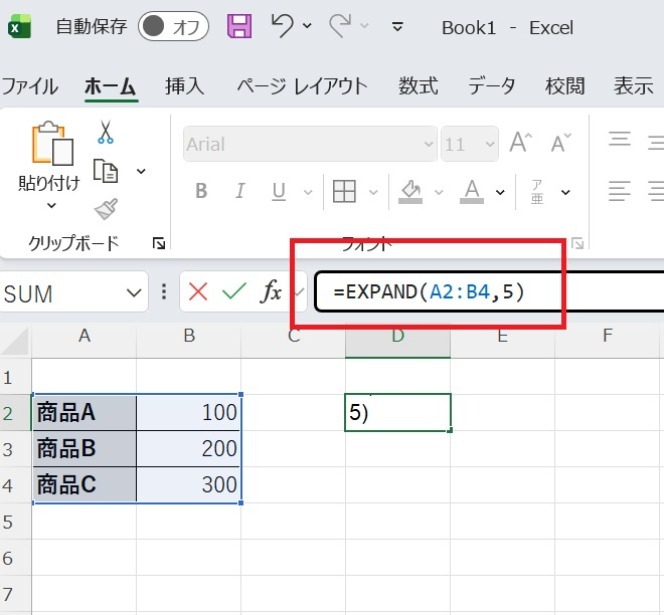Open the Borders dropdown arrow
This screenshot has width=664, height=615.
click(373, 192)
